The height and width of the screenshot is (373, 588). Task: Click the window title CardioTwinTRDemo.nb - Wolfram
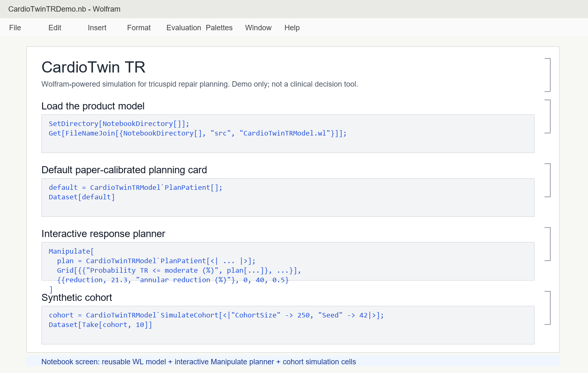pos(64,9)
